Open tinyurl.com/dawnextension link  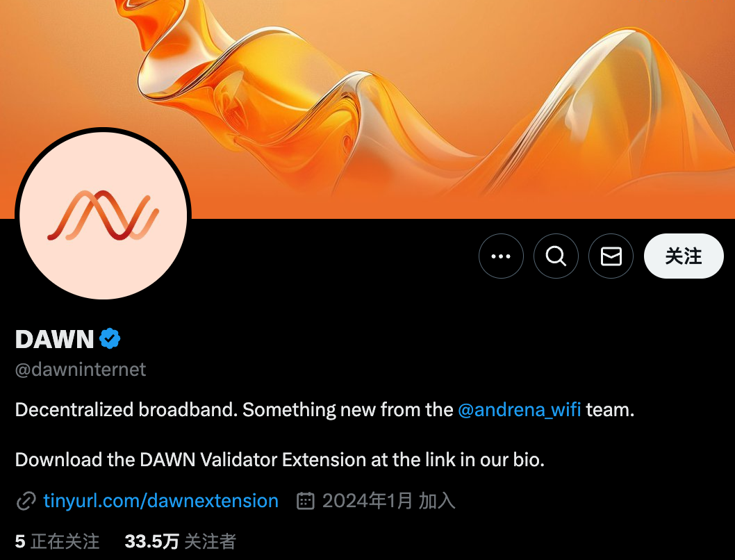pyautogui.click(x=160, y=501)
